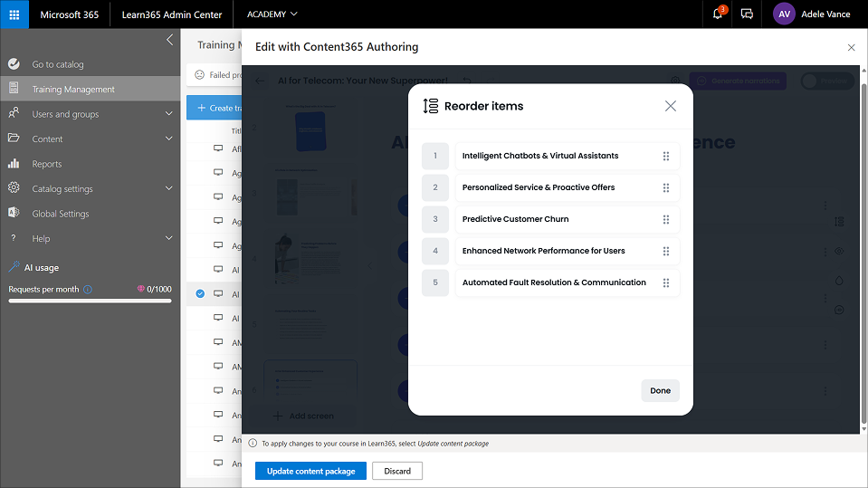Click Update content package button
Image resolution: width=868 pixels, height=488 pixels.
coord(310,471)
